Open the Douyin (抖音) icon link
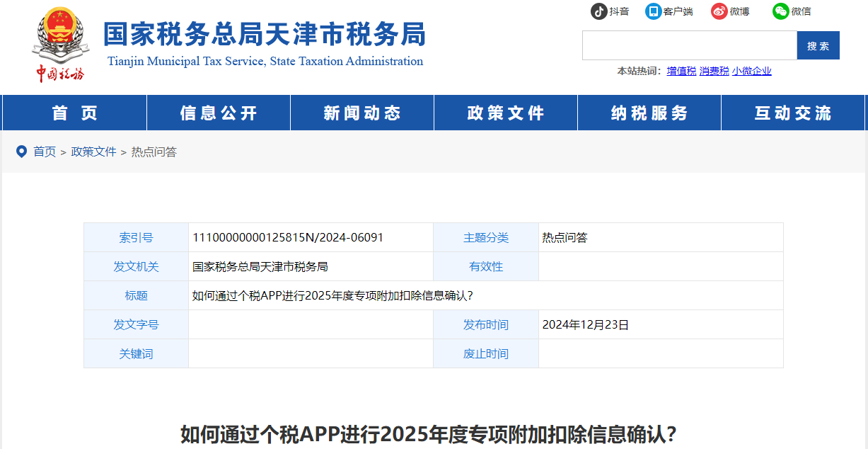 click(599, 11)
